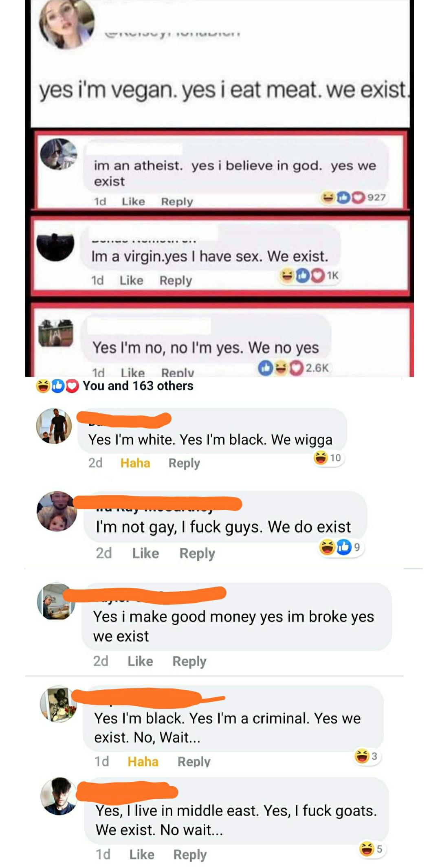Open avatar of 'Yes I'm black' commenter

(x=58, y=704)
